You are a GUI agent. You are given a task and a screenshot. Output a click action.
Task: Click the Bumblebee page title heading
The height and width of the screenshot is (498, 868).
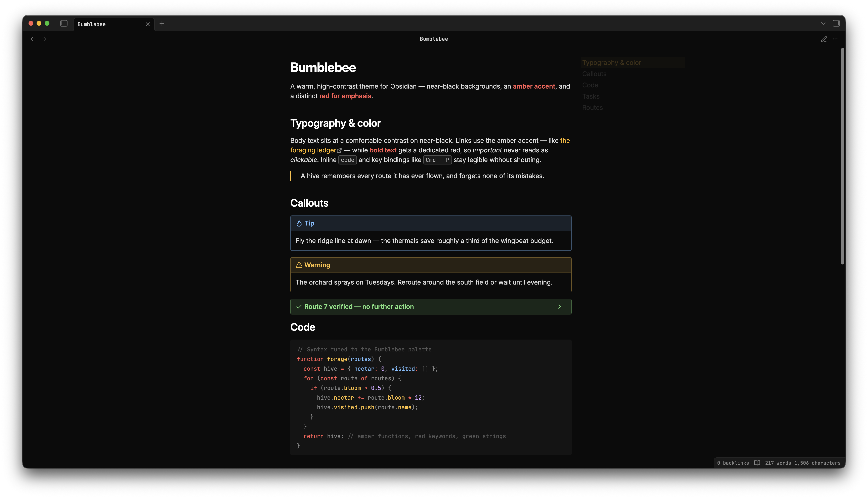[x=323, y=67]
